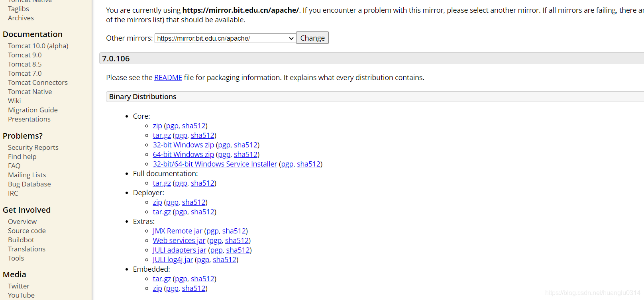Open pgp link for 32-bit Windows zip
644x300 pixels.
click(x=224, y=145)
